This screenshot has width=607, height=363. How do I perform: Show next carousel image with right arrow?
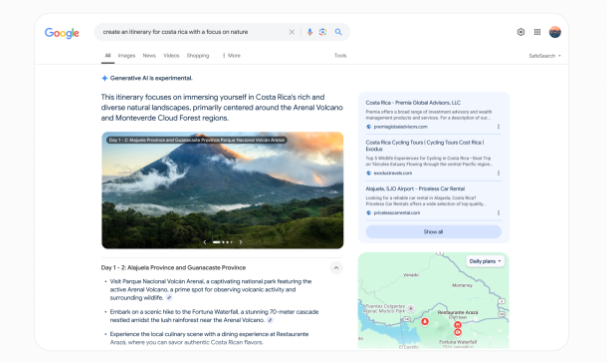tap(241, 242)
